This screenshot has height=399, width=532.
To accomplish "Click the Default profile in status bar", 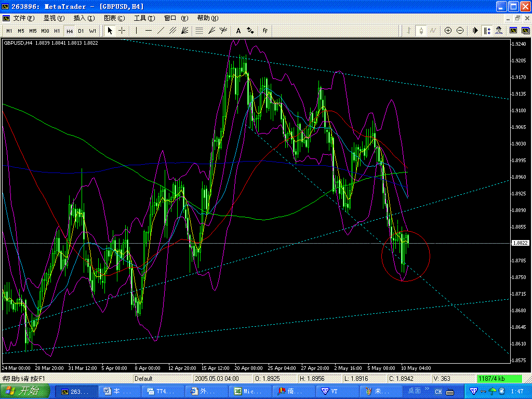I will (143, 379).
